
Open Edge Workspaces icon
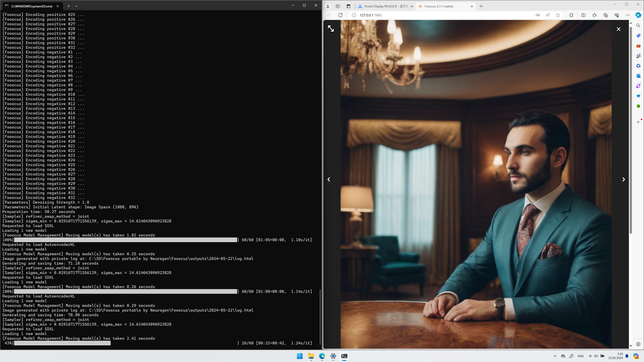[x=338, y=6]
